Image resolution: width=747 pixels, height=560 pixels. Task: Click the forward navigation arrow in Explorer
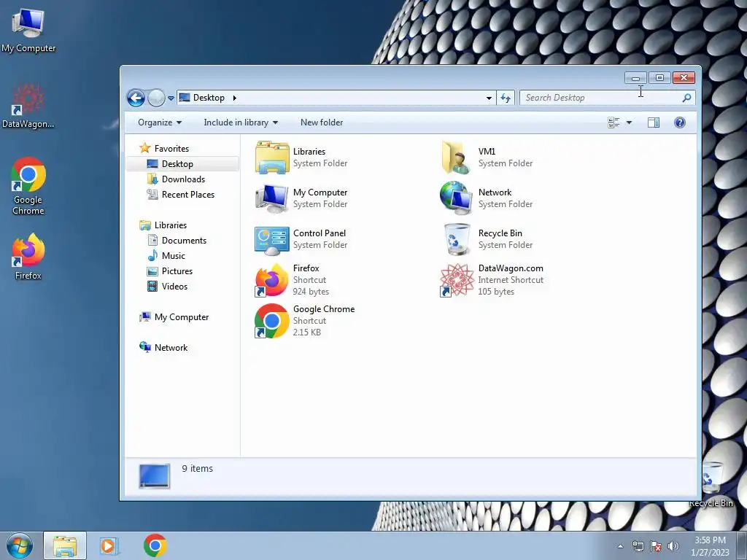pyautogui.click(x=156, y=98)
